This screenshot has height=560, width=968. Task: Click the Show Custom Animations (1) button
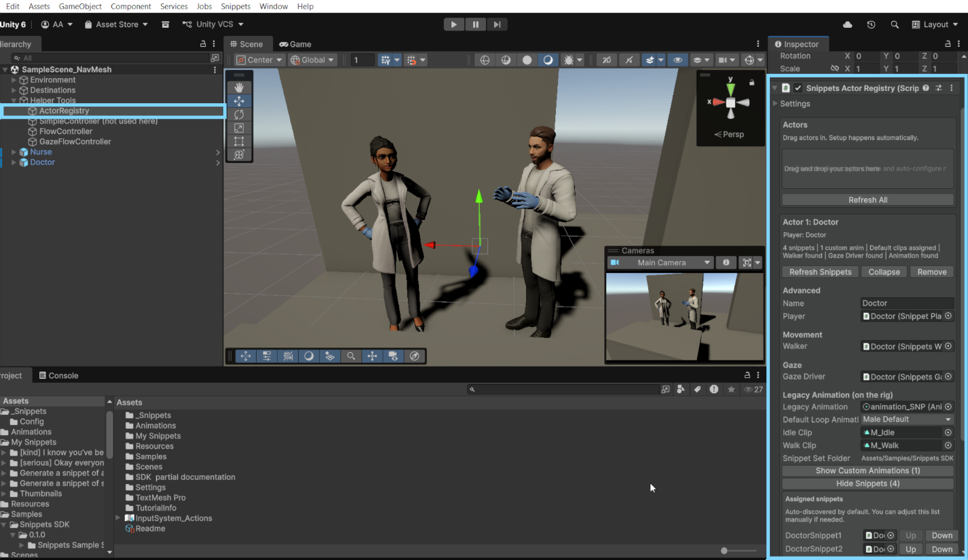(868, 471)
